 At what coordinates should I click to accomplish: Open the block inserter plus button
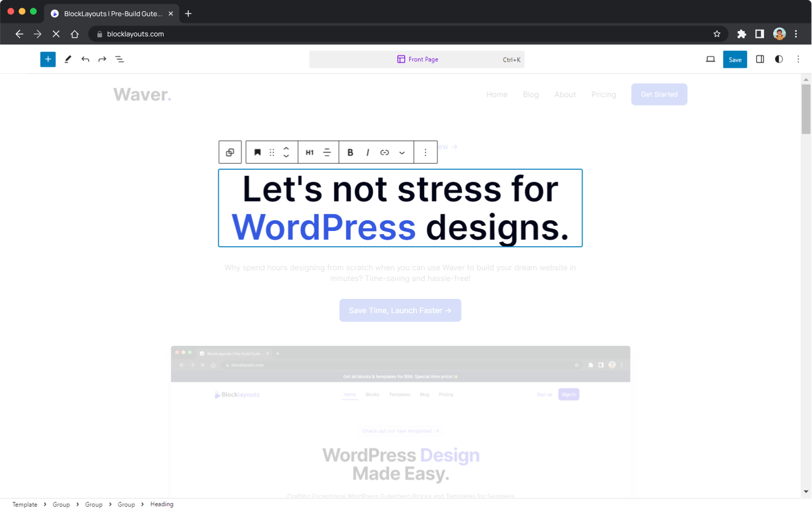(48, 59)
